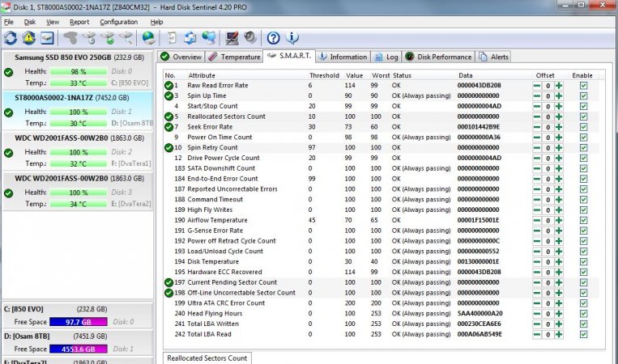Click the blue refresh arrows toolbar icon
This screenshot has width=618, height=364.
click(11, 38)
